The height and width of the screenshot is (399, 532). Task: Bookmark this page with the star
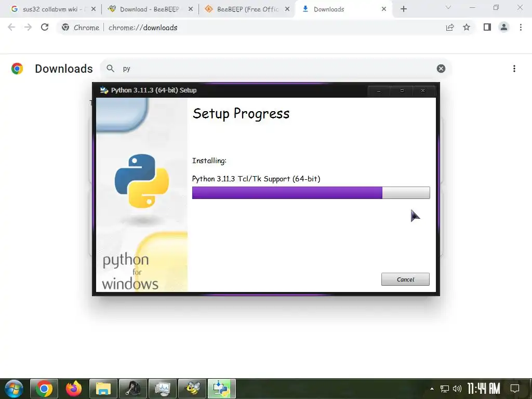[467, 28]
